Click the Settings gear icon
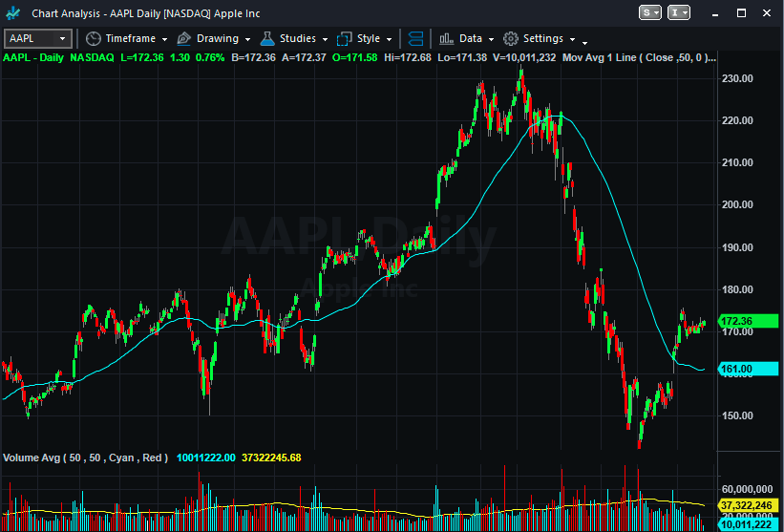 point(511,38)
